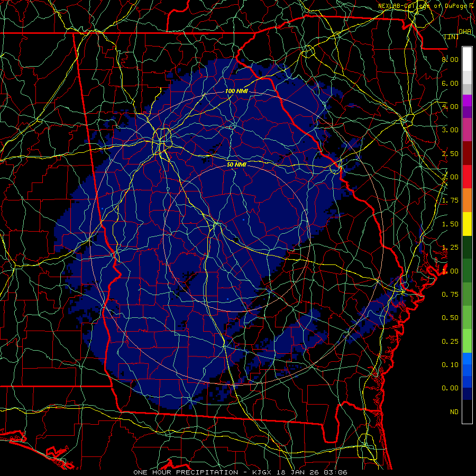Select the dark red legend swatch at 2.50
476x476 pixels.
pos(467,153)
